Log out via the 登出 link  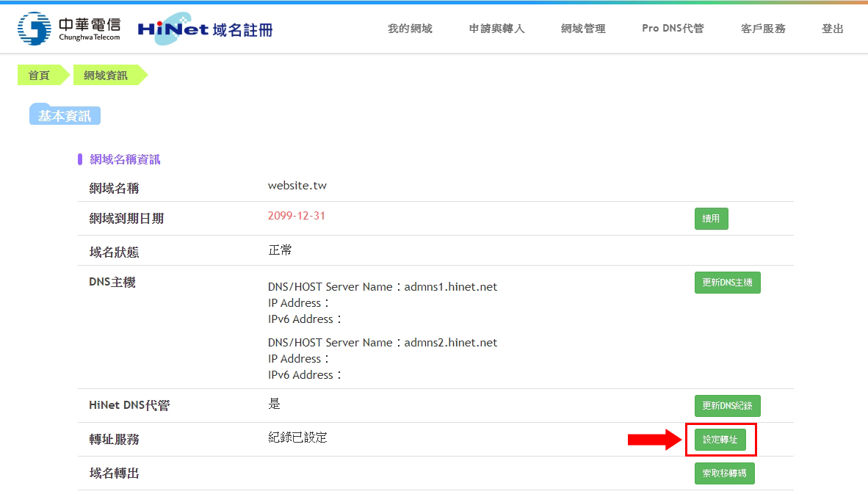tap(832, 29)
